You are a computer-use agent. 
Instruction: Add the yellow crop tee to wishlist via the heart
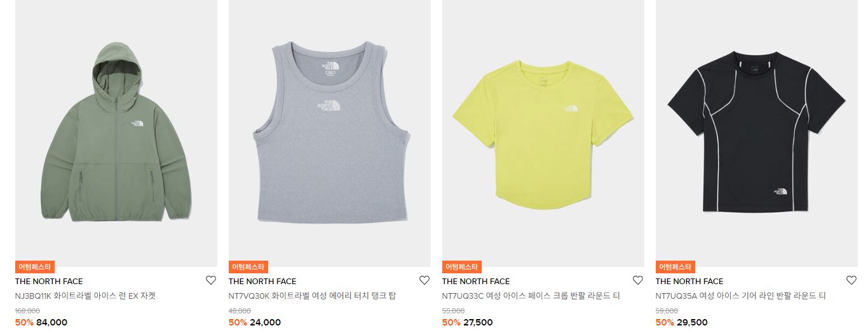pyautogui.click(x=638, y=280)
